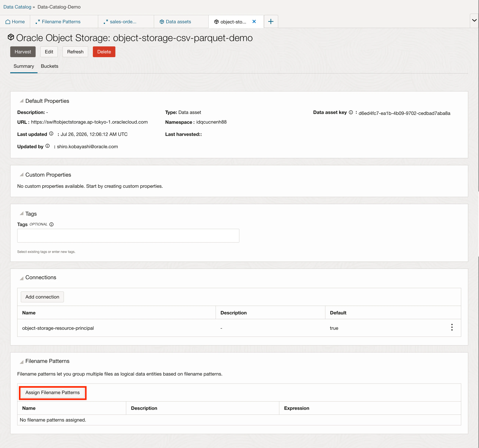Open the tab list dropdown chevron
Viewport: 479px width, 448px height.
tap(474, 20)
